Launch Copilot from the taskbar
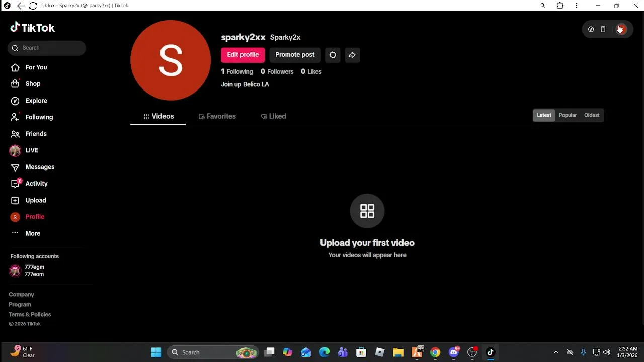Screen dimensions: 644x362 (x=287, y=352)
